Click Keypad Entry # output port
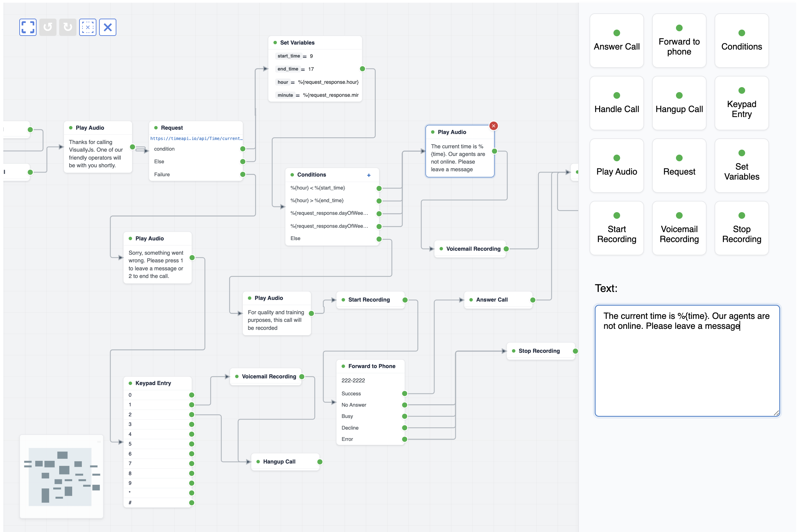Screen dimensions: 798x532 coord(192,503)
